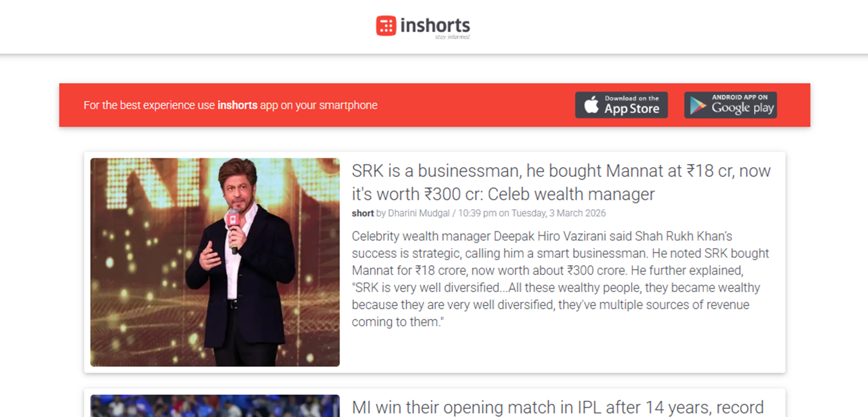Click author name Dharini Mudgal

(419, 213)
